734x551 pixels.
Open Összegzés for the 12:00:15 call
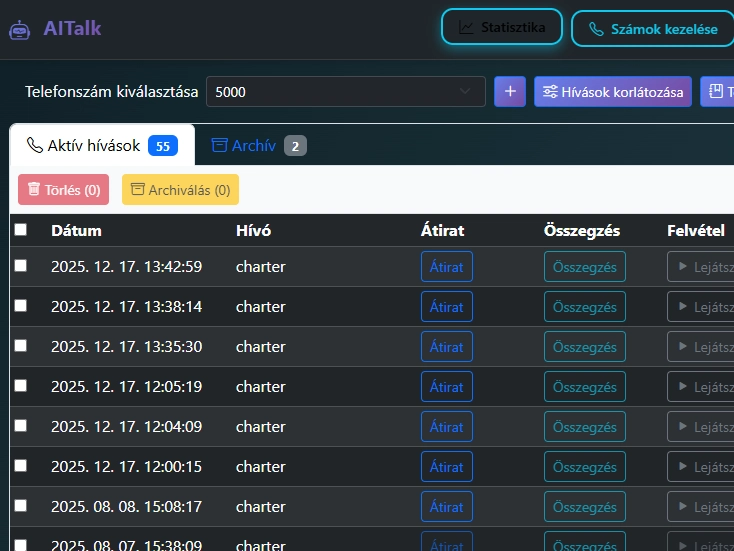(585, 467)
